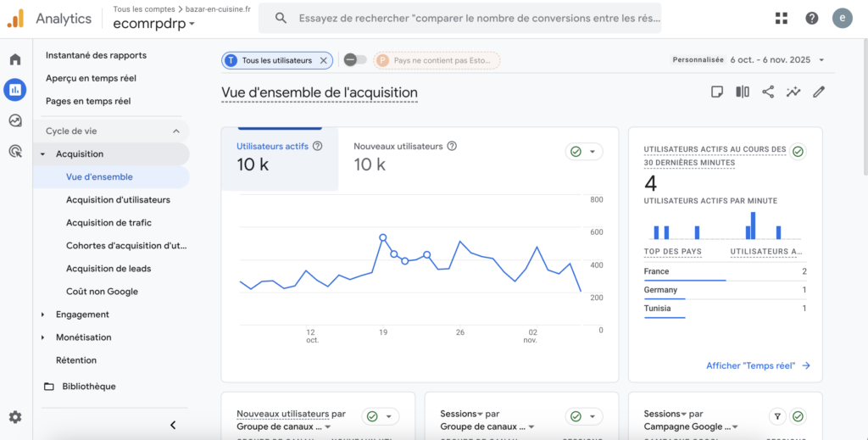Remove the Tous les utilisateurs chip
The image size is (868, 440).
323,60
